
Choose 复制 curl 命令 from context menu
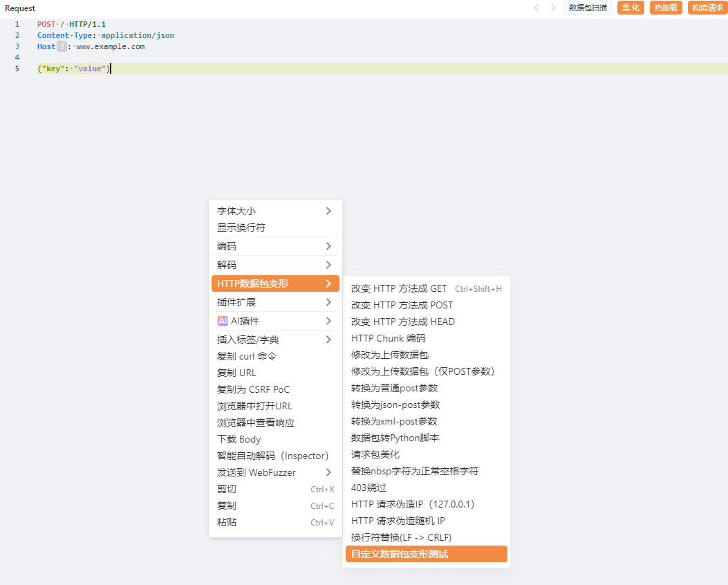tap(247, 356)
